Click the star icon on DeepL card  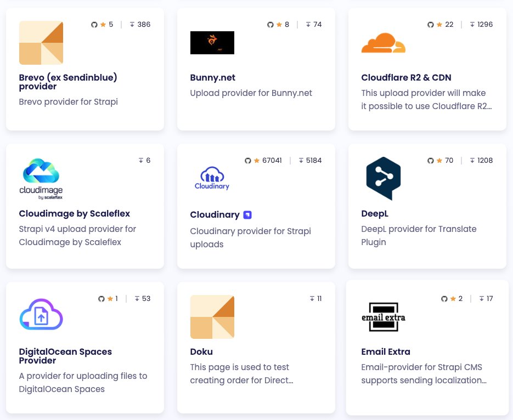point(439,161)
